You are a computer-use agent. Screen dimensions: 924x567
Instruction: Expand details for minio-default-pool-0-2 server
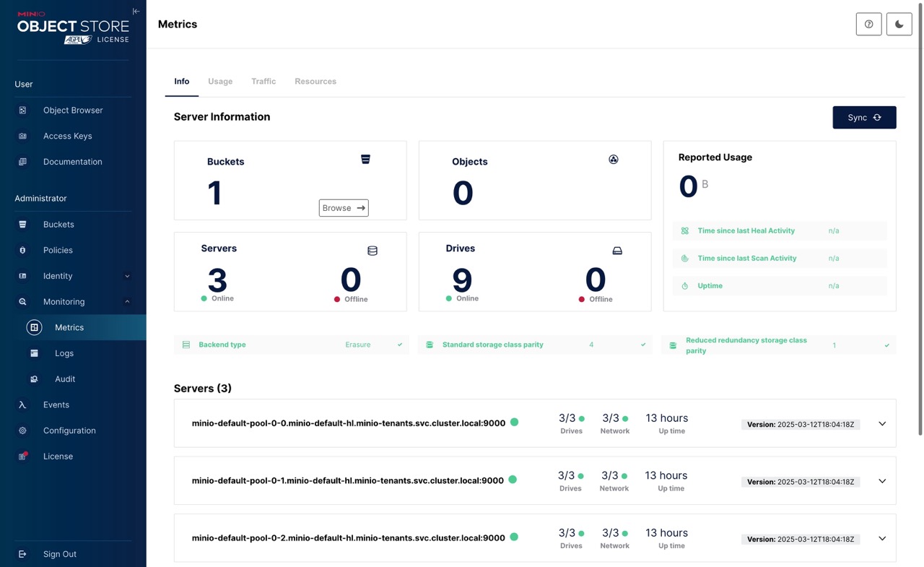point(882,539)
